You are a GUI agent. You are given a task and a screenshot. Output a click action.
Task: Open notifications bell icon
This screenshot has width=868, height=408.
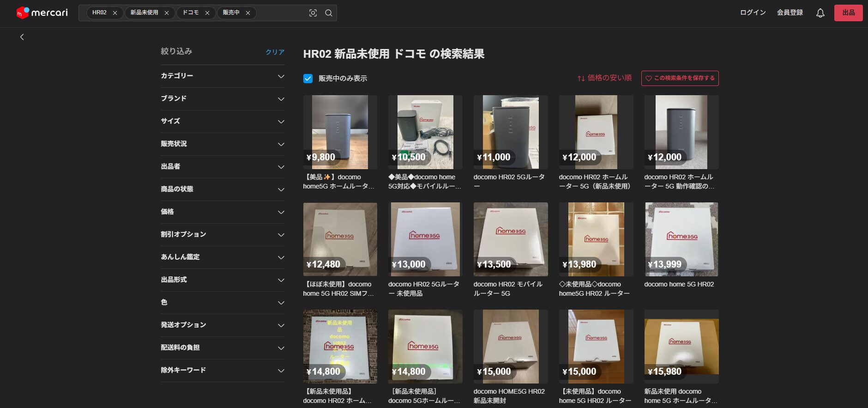click(x=820, y=13)
